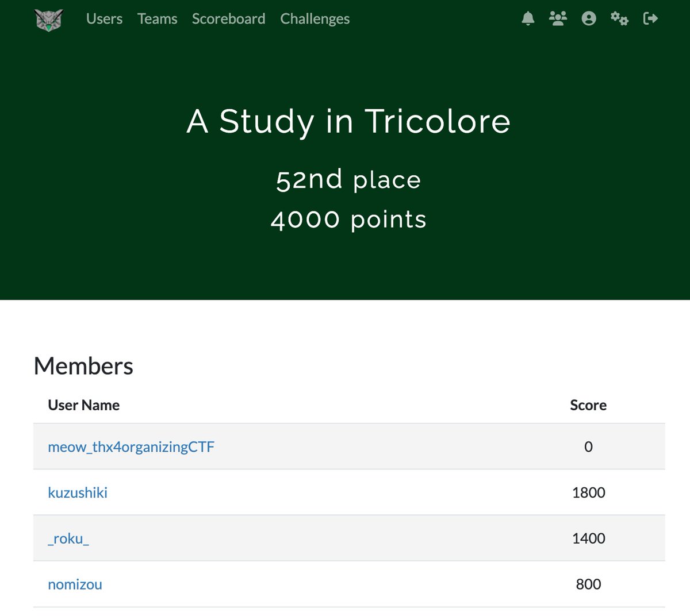Viewport: 690px width, 616px height.
Task: Open member kuzushiki profile
Action: (78, 492)
